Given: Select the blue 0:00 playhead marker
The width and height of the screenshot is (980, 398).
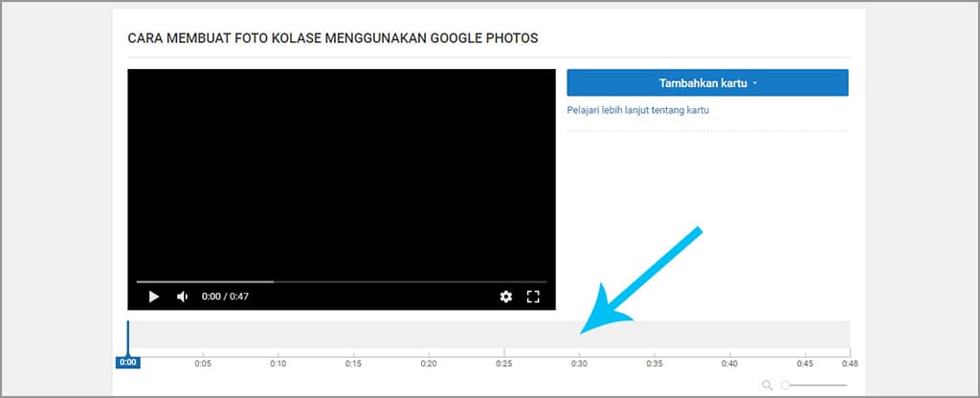Looking at the screenshot, I should pyautogui.click(x=128, y=363).
